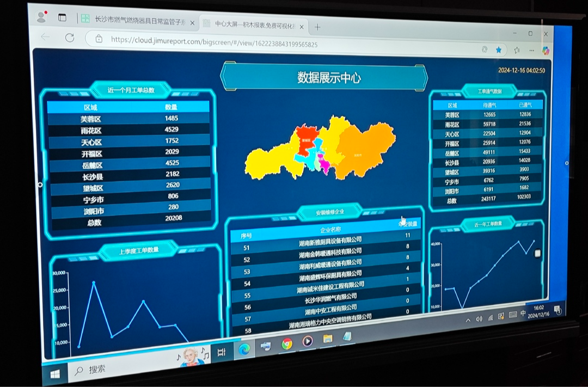This screenshot has height=387, width=588.
Task: Click the 数据展示中心 title banner
Action: point(329,78)
